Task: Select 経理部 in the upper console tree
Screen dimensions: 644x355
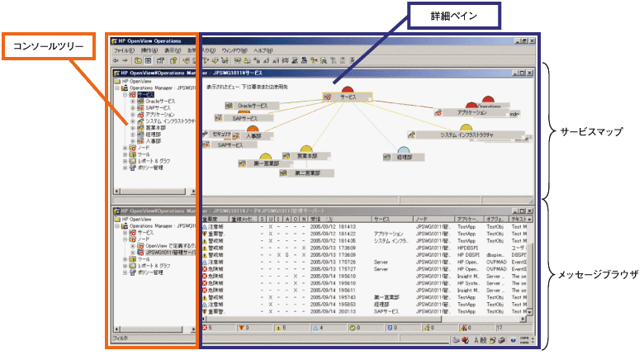Action: coord(154,135)
